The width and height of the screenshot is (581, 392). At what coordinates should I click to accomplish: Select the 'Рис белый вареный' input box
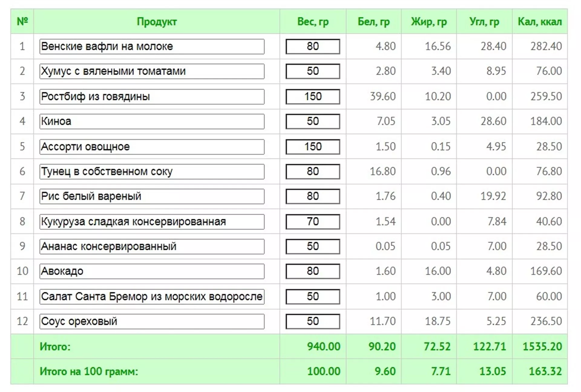point(152,196)
